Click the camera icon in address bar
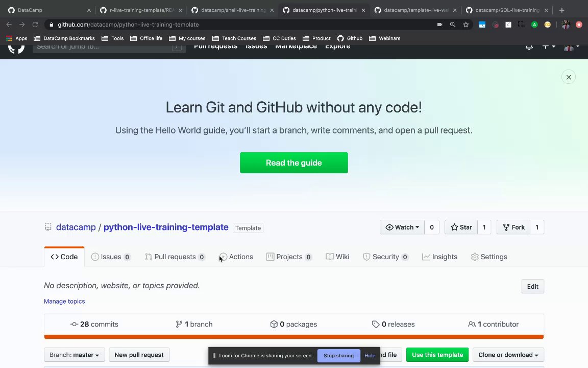This screenshot has height=368, width=588. (x=439, y=25)
